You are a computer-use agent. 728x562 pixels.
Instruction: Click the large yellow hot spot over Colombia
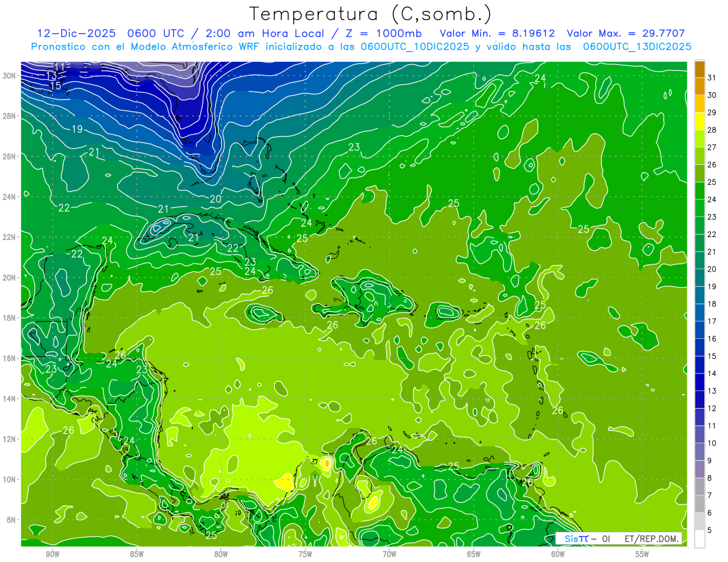(x=285, y=483)
